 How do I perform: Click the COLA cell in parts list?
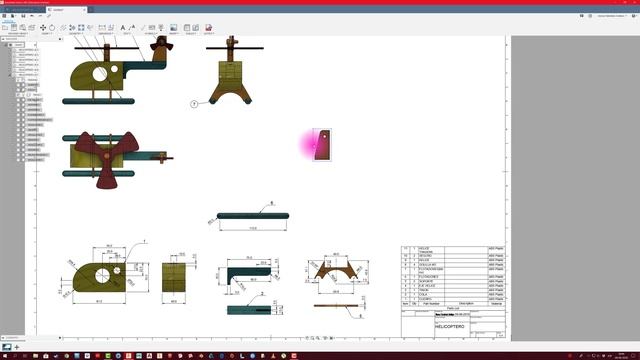pos(431,294)
